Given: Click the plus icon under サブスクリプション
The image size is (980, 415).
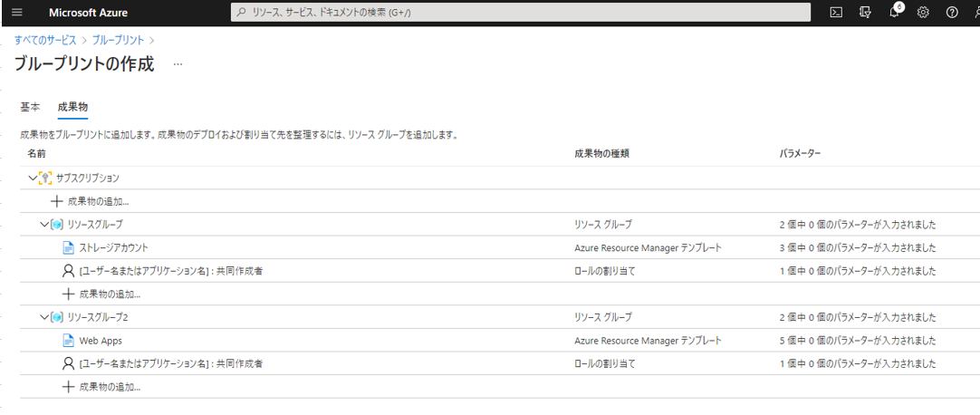Looking at the screenshot, I should pos(56,201).
